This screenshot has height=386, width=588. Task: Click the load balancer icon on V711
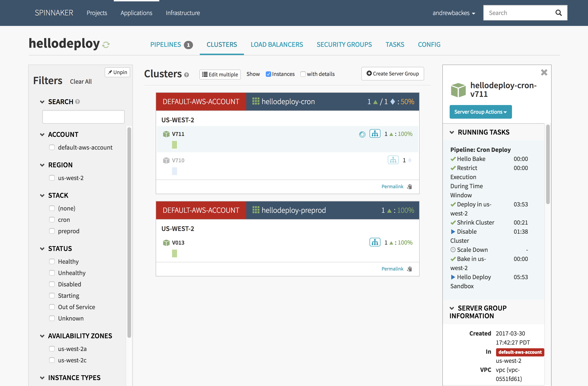click(x=375, y=133)
